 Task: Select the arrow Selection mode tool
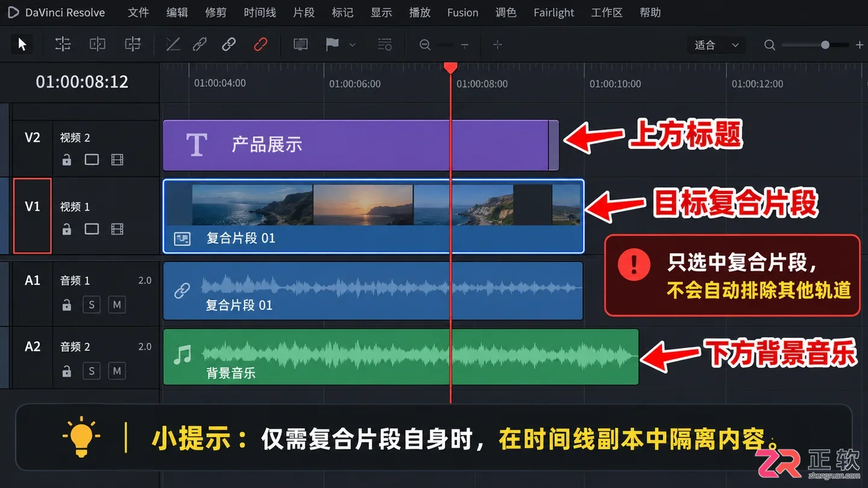(x=22, y=45)
